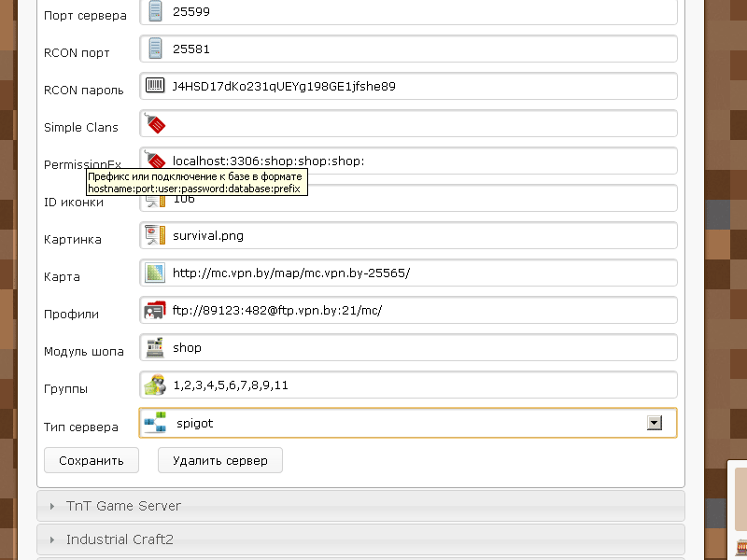Screen dimensions: 747x560
Task: Focus the RCON пароль text field
Action: click(x=420, y=86)
